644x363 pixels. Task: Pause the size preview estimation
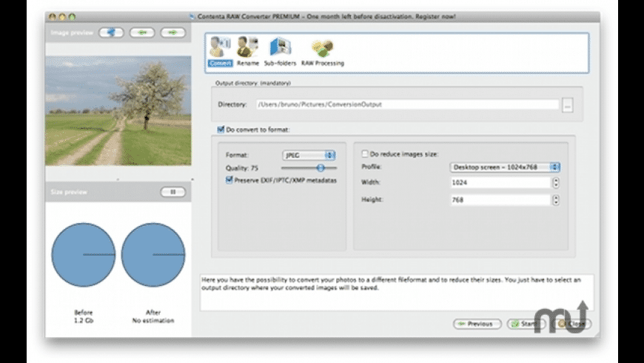pyautogui.click(x=173, y=192)
